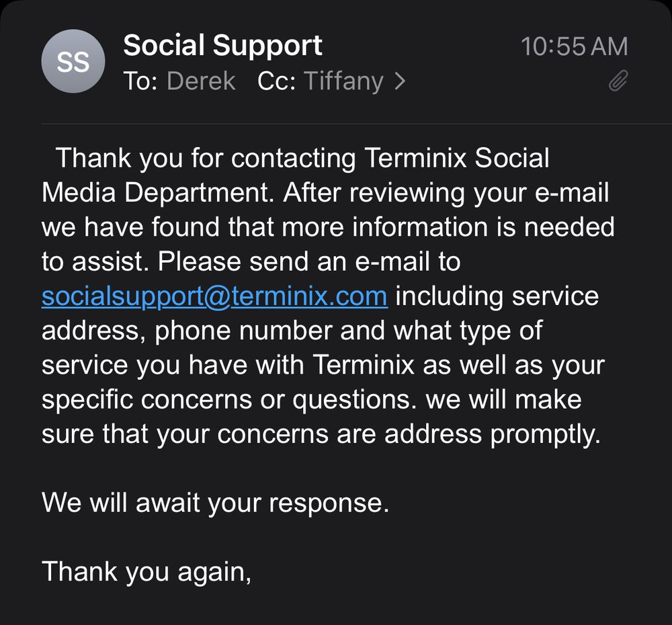This screenshot has height=625, width=672.
Task: Tap the paperclip attachment icon
Action: click(x=618, y=82)
